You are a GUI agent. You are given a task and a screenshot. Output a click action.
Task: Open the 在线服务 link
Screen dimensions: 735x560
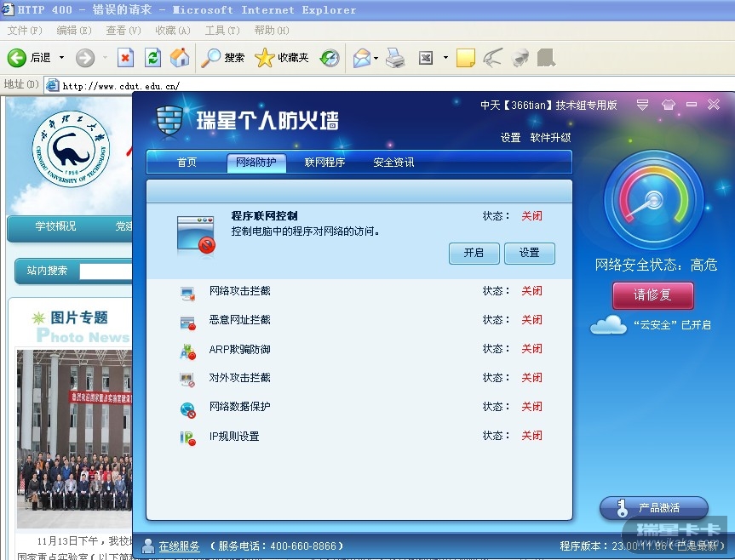pos(179,546)
